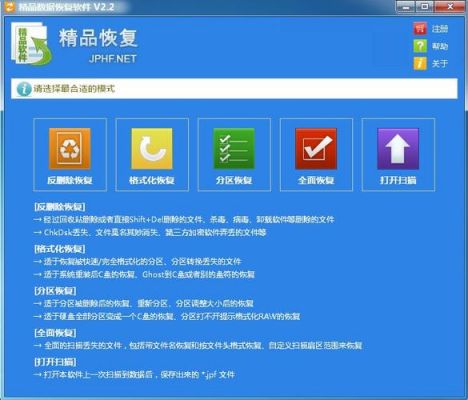Click the [打开扫描] section heading

55,362
